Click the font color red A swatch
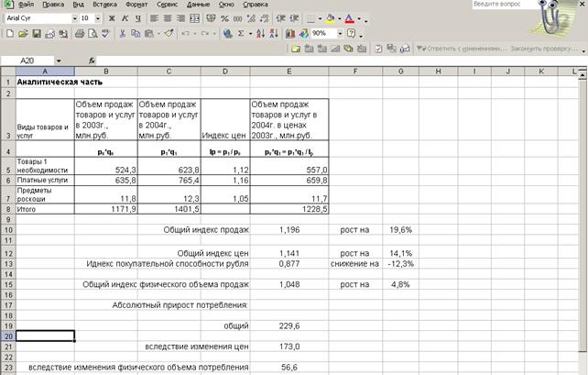The width and height of the screenshot is (588, 375). [350, 18]
